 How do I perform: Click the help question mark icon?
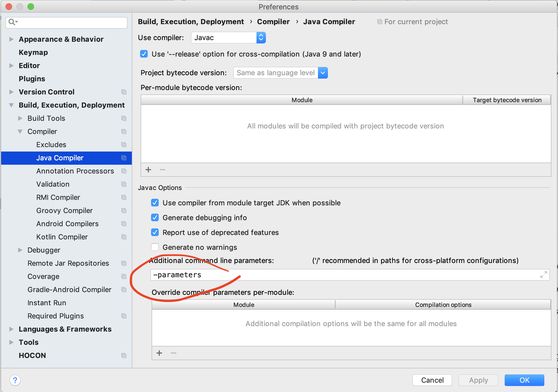point(15,380)
